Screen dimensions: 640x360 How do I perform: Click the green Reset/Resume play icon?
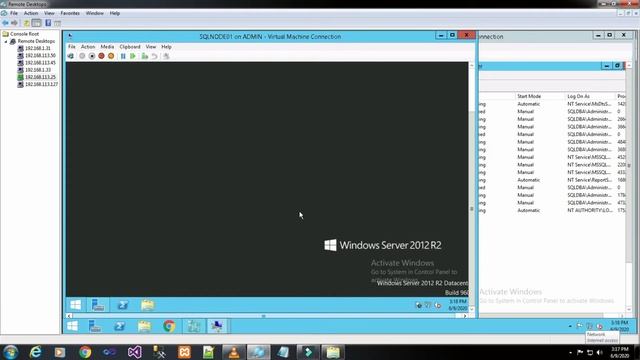coord(133,56)
